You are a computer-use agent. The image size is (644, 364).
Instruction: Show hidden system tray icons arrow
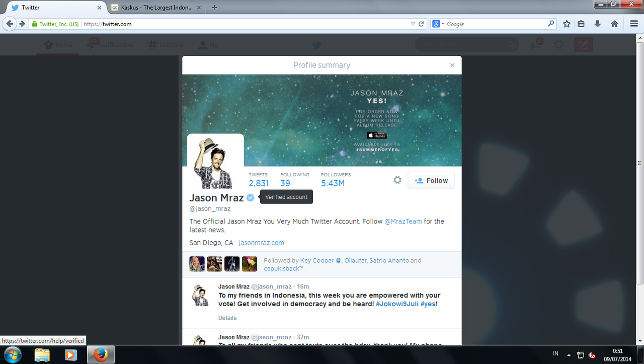coord(569,354)
